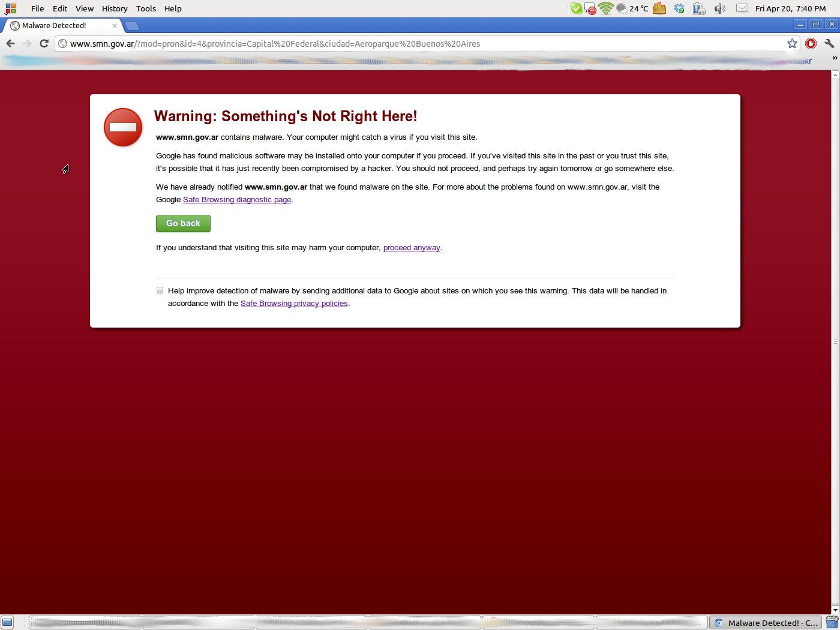
Task: Show hidden bookmarks with the double chevron
Action: click(835, 58)
